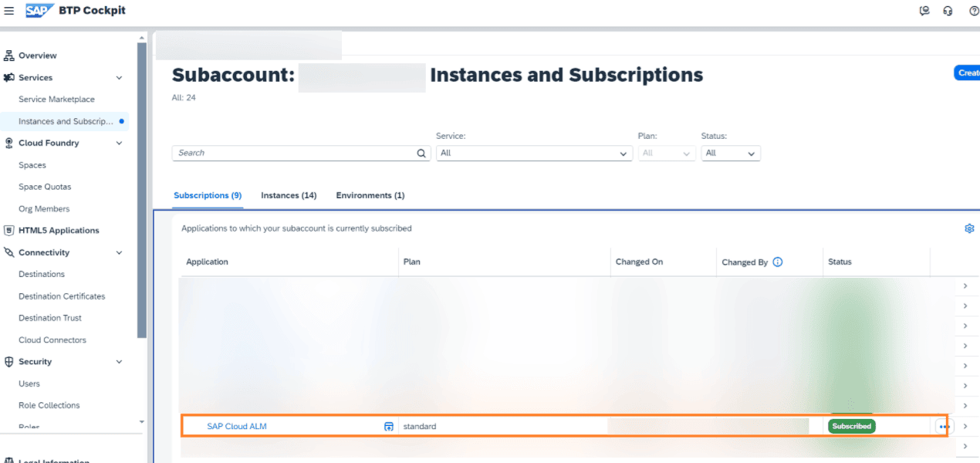
Task: Open the SAP Cloud ALM application launch icon
Action: pyautogui.click(x=388, y=426)
